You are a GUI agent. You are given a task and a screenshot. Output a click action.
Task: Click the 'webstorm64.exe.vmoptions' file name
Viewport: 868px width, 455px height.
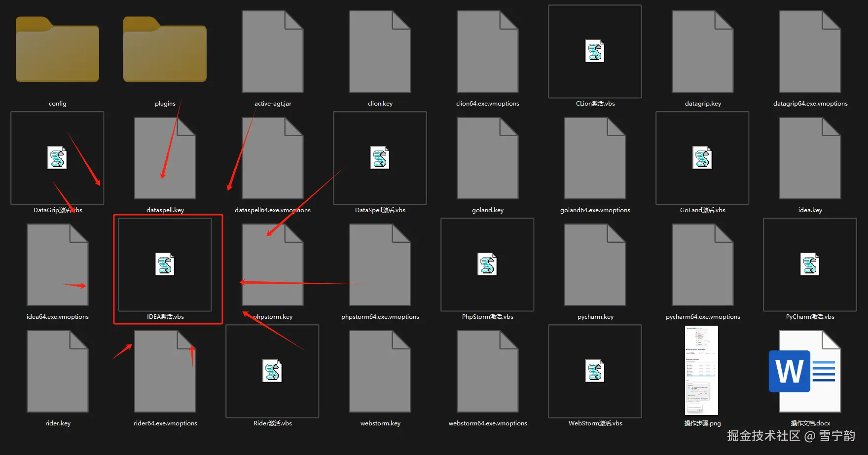[488, 423]
